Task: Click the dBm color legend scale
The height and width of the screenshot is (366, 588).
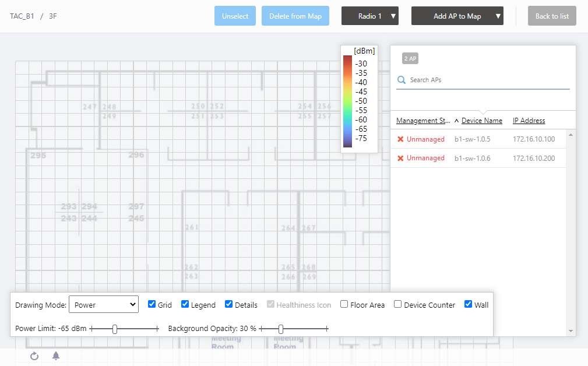Action: pyautogui.click(x=347, y=101)
